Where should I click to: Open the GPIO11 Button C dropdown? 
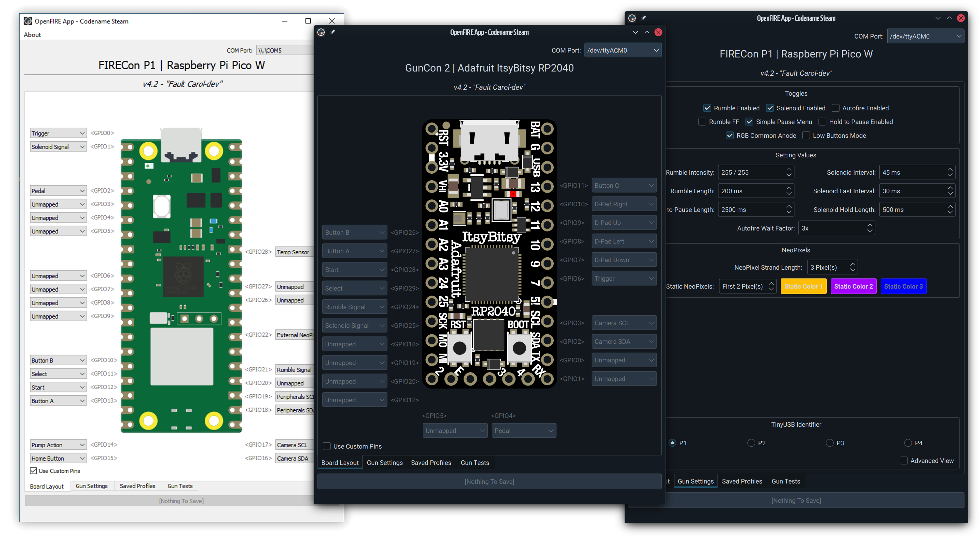point(624,185)
